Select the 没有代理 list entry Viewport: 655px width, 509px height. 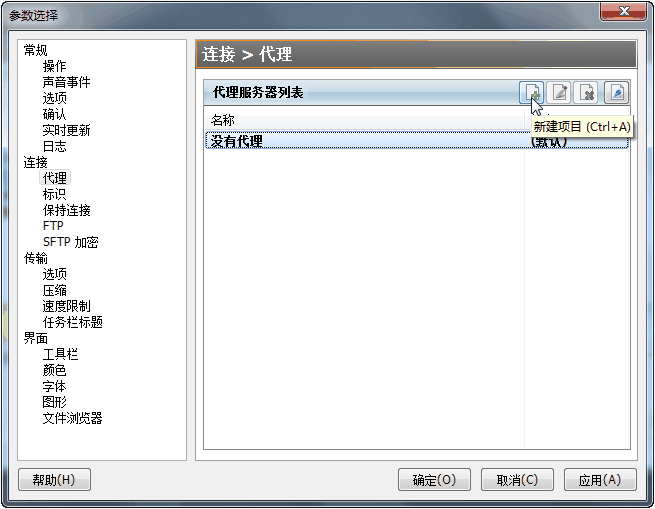point(417,141)
